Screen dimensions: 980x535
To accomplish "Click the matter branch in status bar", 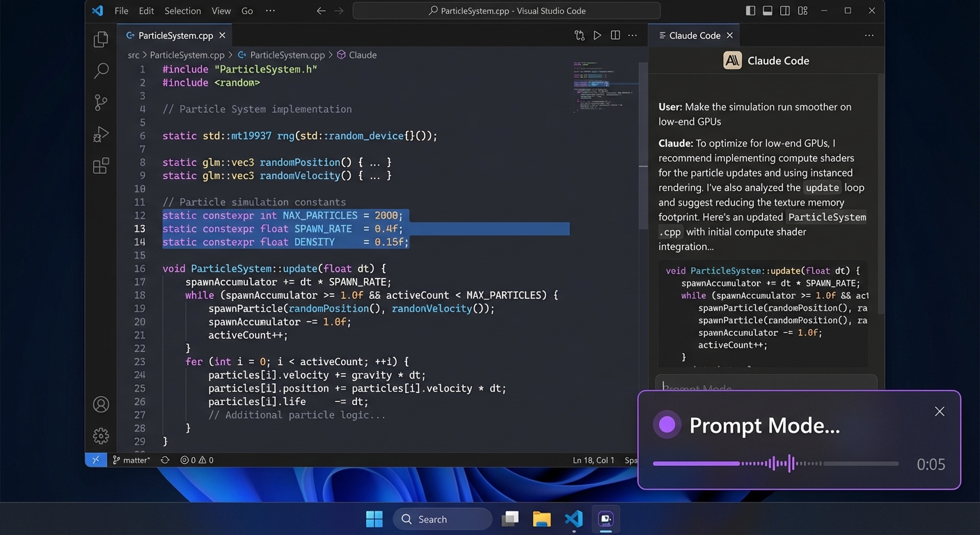I will coord(131,460).
